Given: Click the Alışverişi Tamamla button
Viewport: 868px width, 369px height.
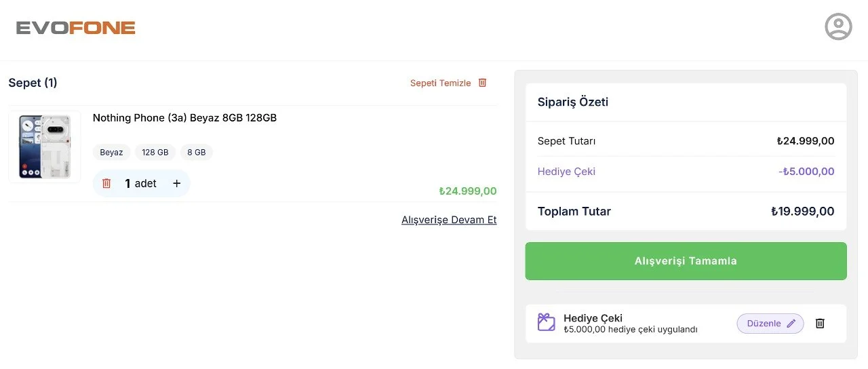Looking at the screenshot, I should 686,261.
